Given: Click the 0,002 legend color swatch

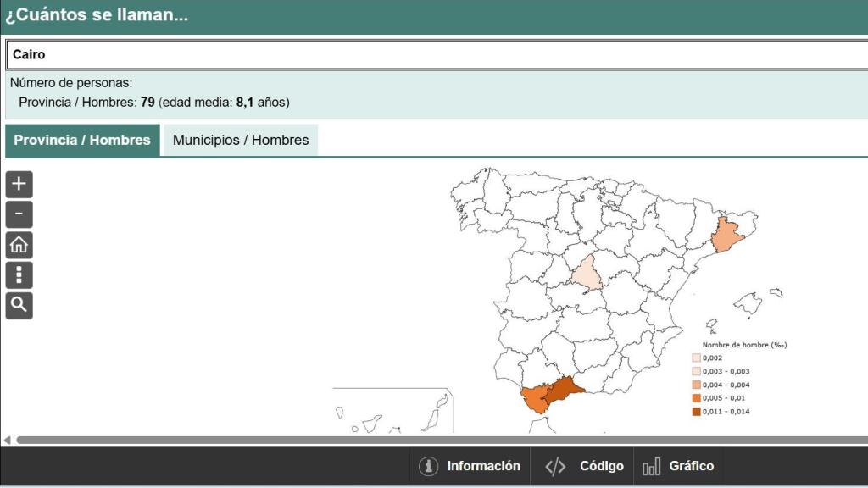Looking at the screenshot, I should (x=697, y=358).
